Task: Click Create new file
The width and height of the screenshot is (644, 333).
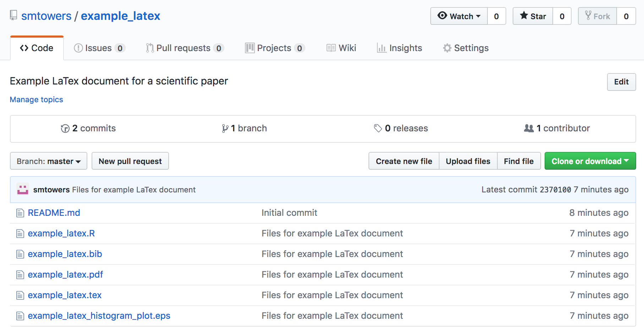Action: 404,161
